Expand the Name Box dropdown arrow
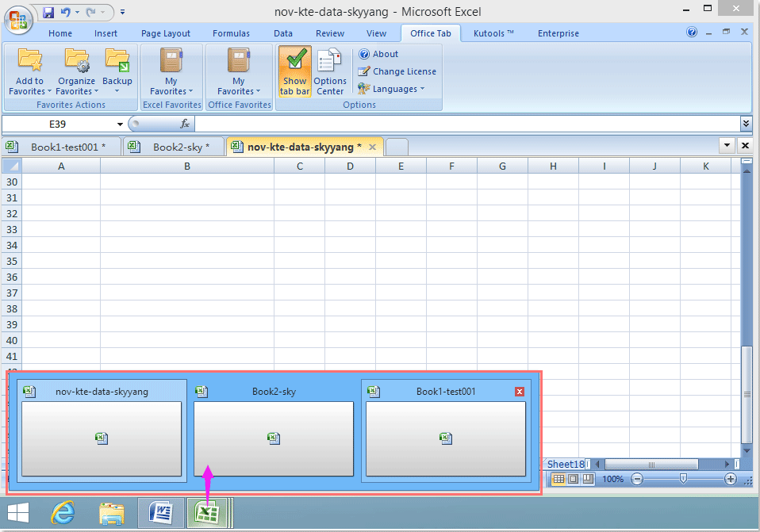760x532 pixels. point(120,124)
